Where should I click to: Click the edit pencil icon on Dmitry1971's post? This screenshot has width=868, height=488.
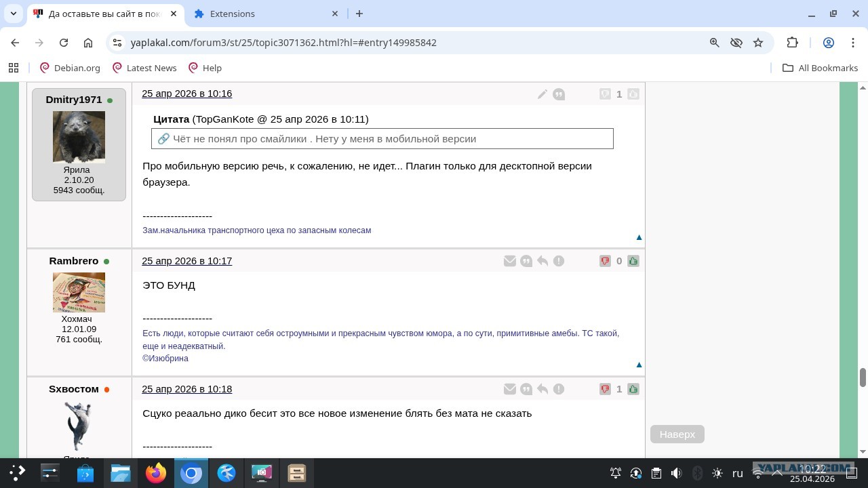click(542, 94)
